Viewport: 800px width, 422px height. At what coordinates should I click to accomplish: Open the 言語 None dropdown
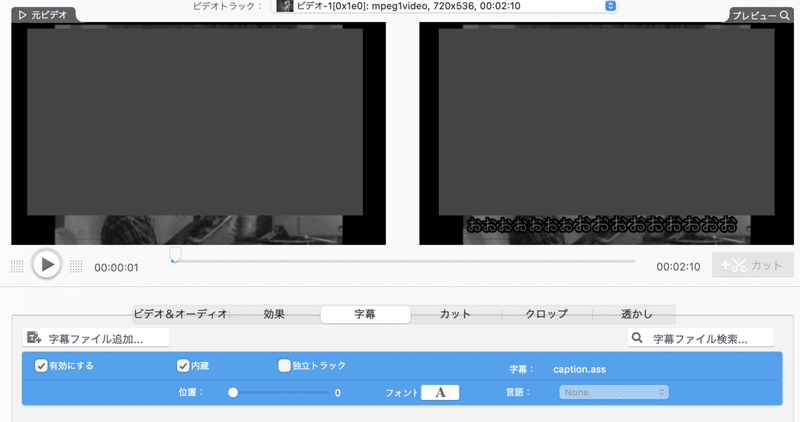(614, 392)
